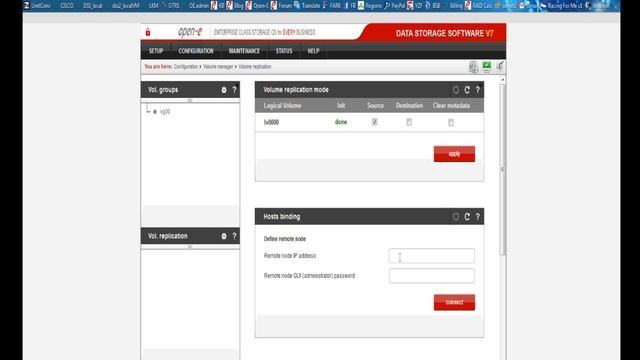
Task: Click the Vol. groups panel resize handle
Action: [190, 100]
